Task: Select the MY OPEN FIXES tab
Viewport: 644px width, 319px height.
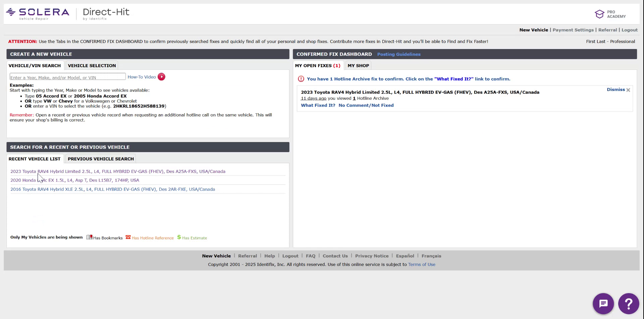Action: [317, 65]
